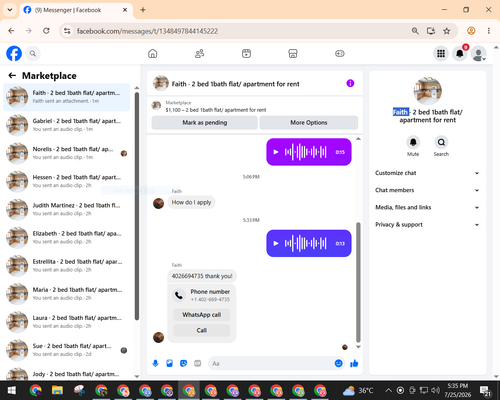Select the Messenger Facebook browser tab
This screenshot has height=400, width=500.
(76, 10)
